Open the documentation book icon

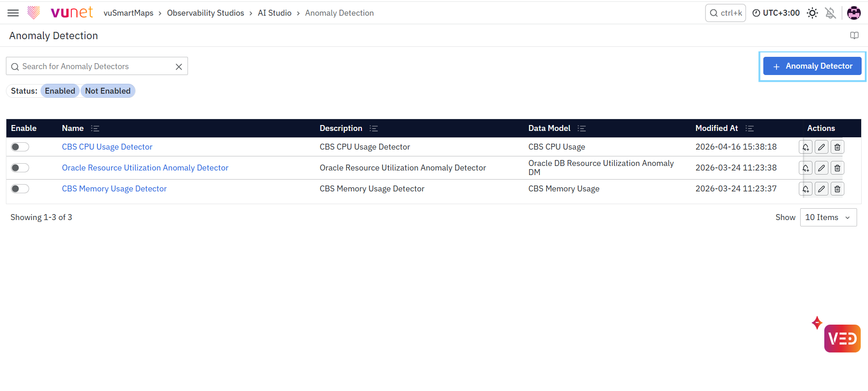[854, 35]
